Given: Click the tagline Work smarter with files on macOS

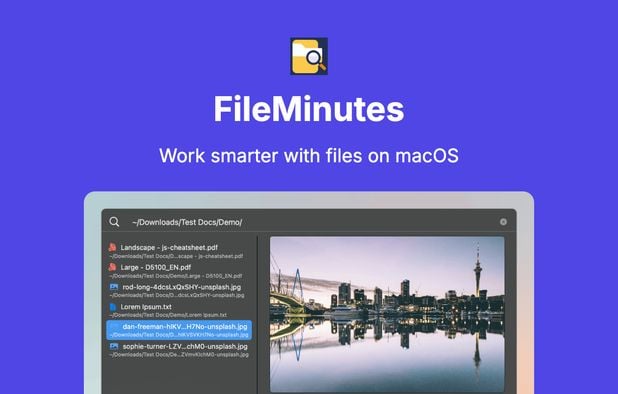Looking at the screenshot, I should point(309,155).
